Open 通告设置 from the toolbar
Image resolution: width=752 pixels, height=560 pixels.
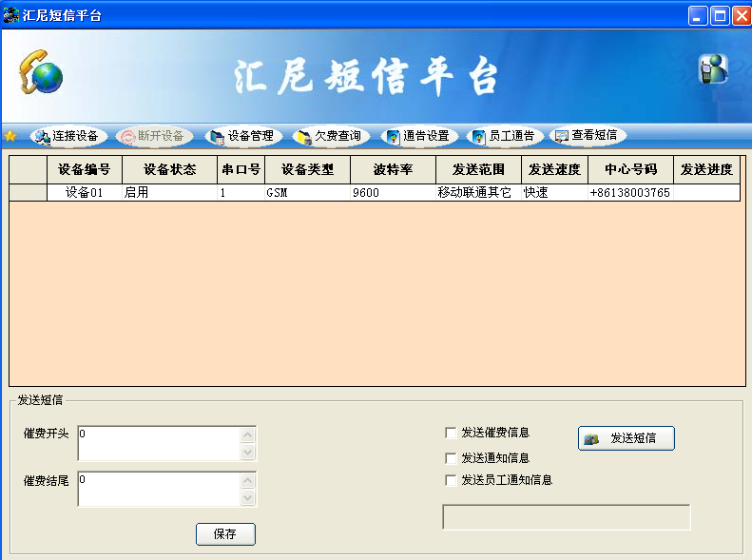click(417, 136)
